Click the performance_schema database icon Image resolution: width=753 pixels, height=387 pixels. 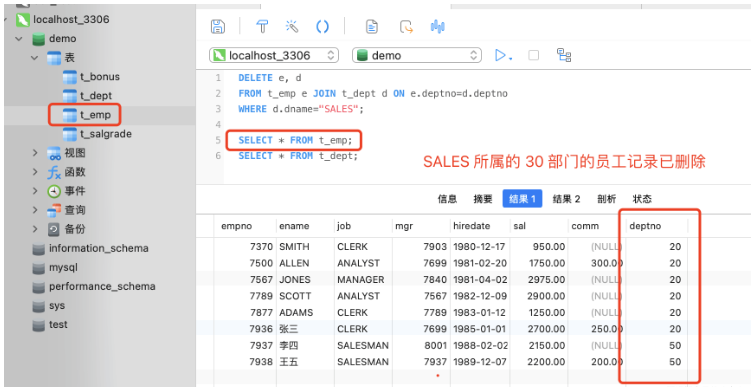[x=39, y=287]
